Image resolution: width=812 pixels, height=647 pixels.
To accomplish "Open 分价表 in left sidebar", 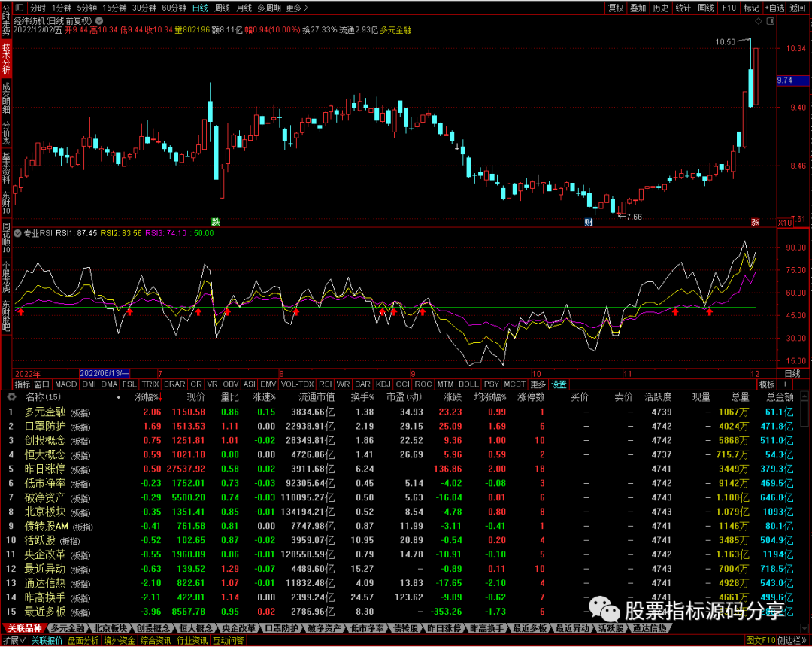I will point(6,132).
